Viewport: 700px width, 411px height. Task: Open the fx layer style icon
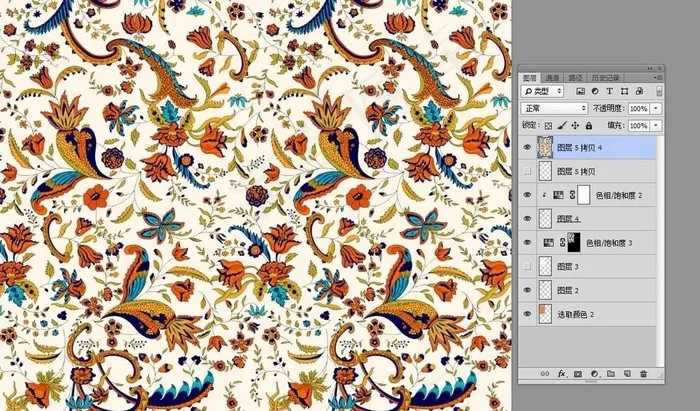coord(561,373)
